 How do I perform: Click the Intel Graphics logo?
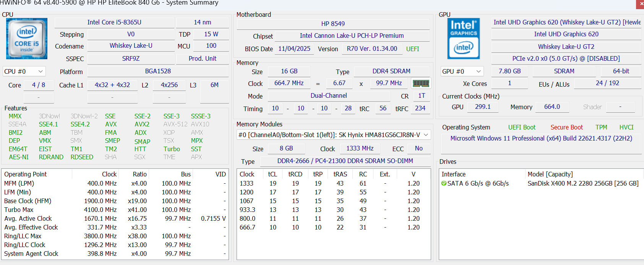click(463, 39)
